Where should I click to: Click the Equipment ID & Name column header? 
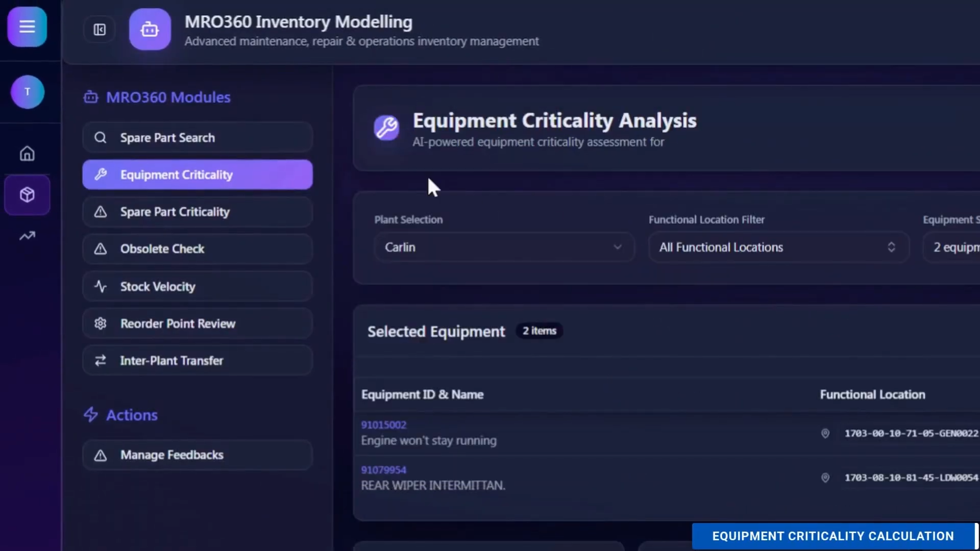click(x=422, y=394)
